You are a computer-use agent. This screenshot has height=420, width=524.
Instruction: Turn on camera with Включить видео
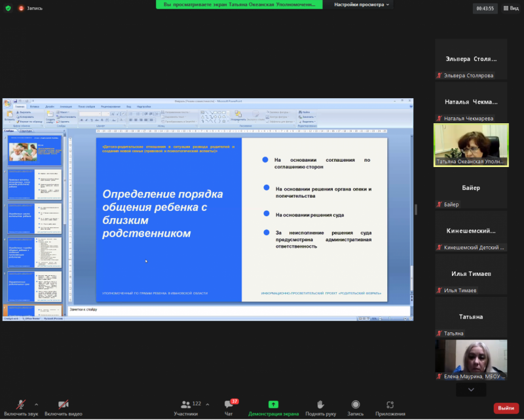(64, 408)
